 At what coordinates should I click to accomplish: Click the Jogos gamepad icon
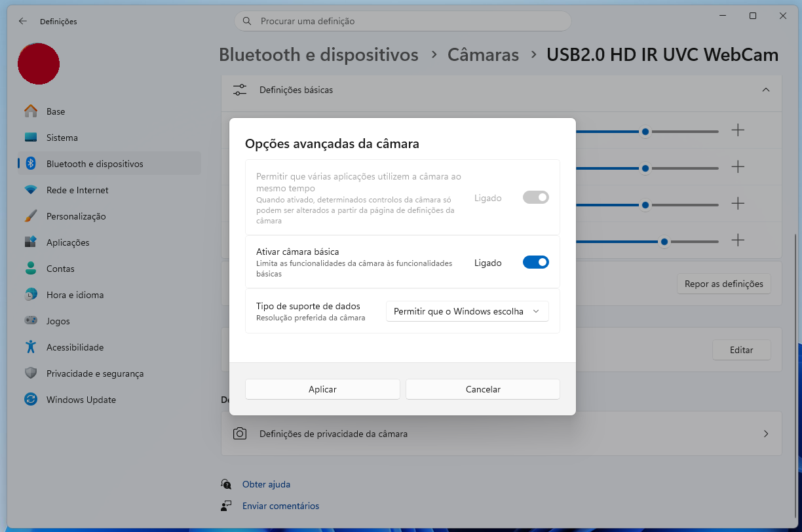pos(31,321)
